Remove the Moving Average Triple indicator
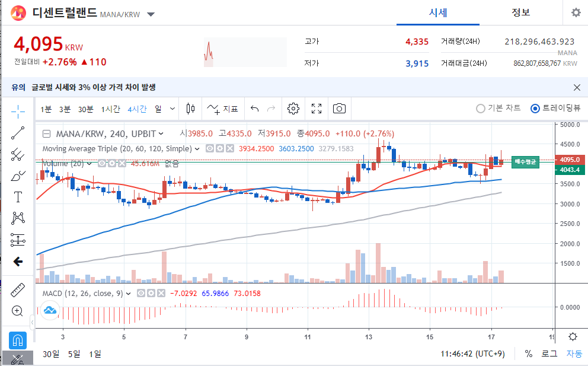Screen dimensions: 588x366 (x=230, y=149)
